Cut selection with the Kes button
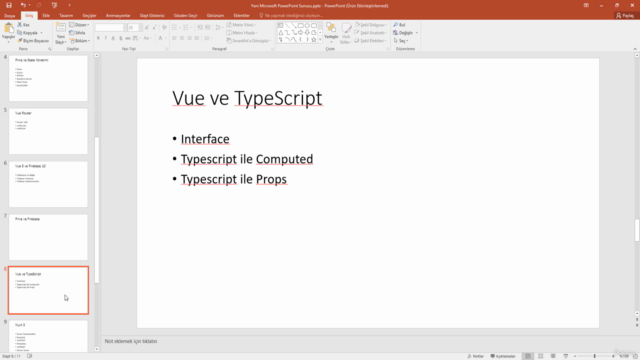Image resolution: width=640 pixels, height=360 pixels. [24, 25]
